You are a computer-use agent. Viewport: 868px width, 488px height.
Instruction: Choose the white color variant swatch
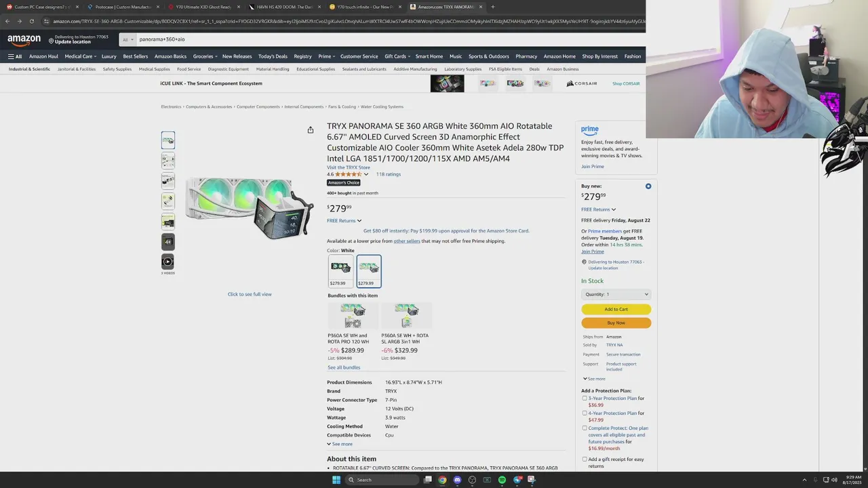pyautogui.click(x=369, y=271)
